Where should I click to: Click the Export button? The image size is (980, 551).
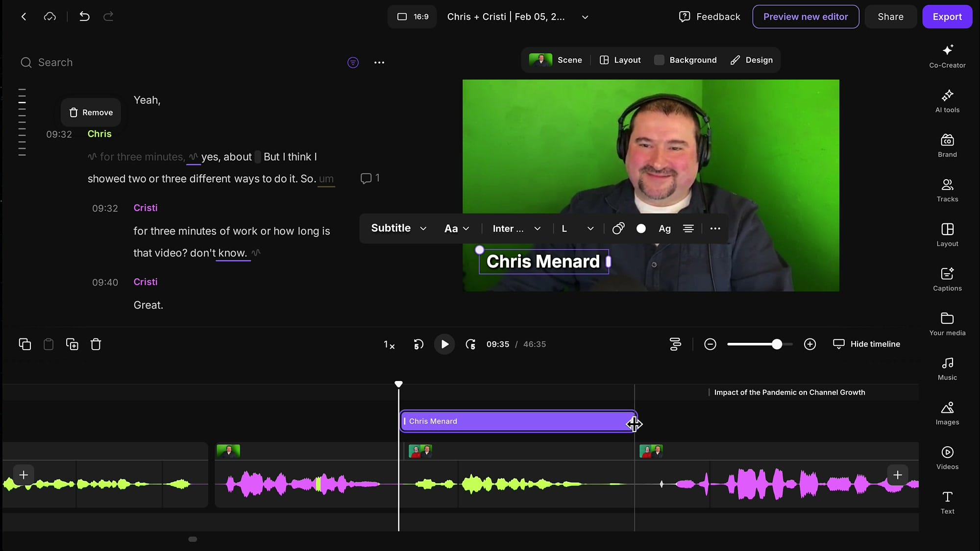(x=947, y=17)
